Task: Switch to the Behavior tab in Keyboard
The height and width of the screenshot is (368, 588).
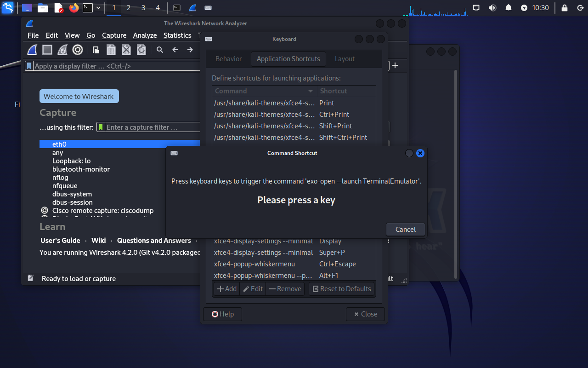Action: point(228,59)
